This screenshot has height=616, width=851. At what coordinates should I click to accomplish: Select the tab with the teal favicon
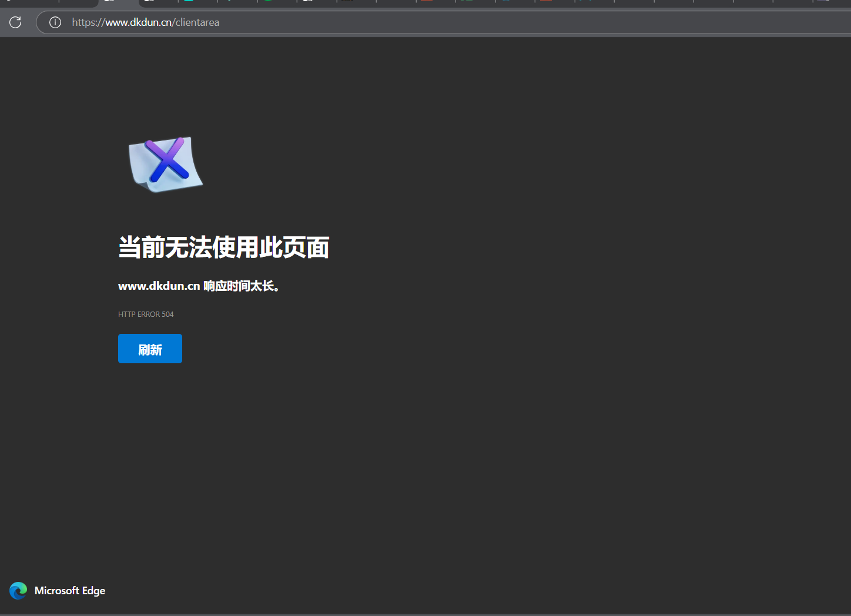click(188, 2)
